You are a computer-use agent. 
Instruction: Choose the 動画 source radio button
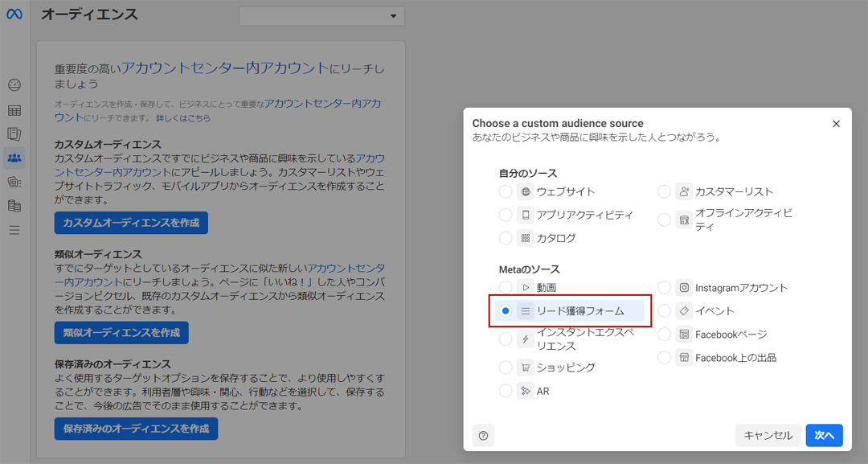pyautogui.click(x=506, y=287)
